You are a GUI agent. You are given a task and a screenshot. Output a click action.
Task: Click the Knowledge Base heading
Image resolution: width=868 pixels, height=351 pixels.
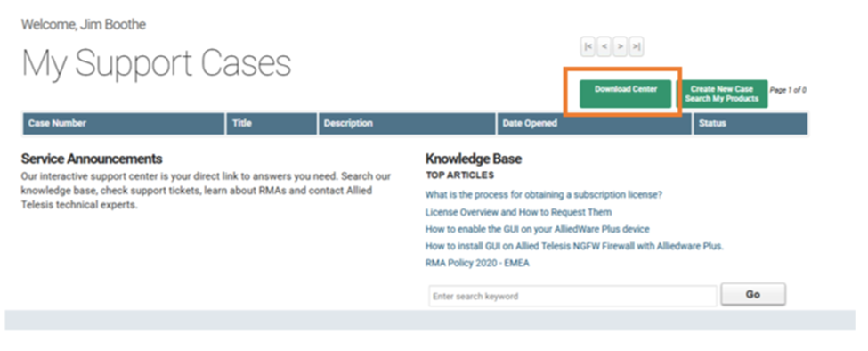(x=474, y=159)
